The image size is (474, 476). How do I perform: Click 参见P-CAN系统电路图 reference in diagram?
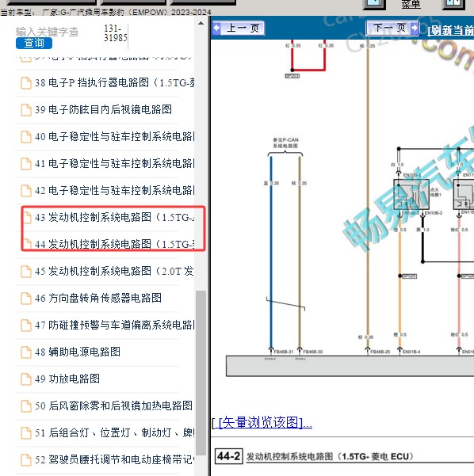[285, 143]
